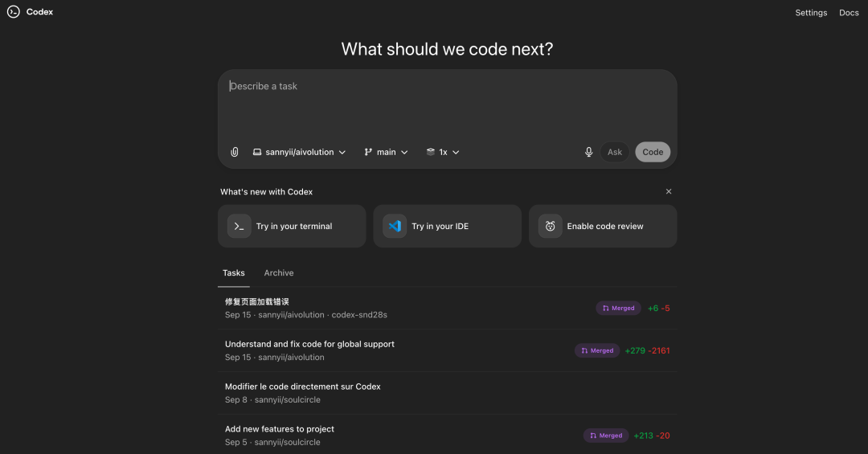Open the 1x versions count dropdown
The height and width of the screenshot is (454, 868).
tap(443, 152)
